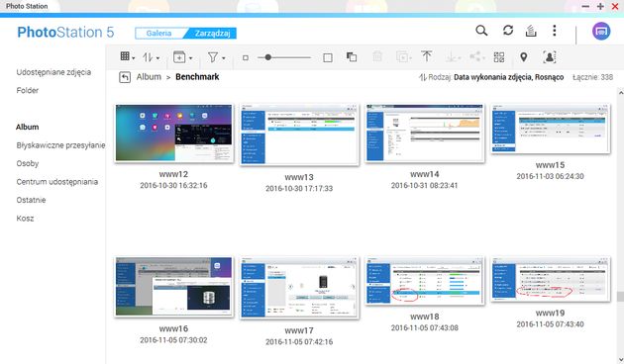
Task: Click the thumbnail size slider handle
Action: click(267, 57)
